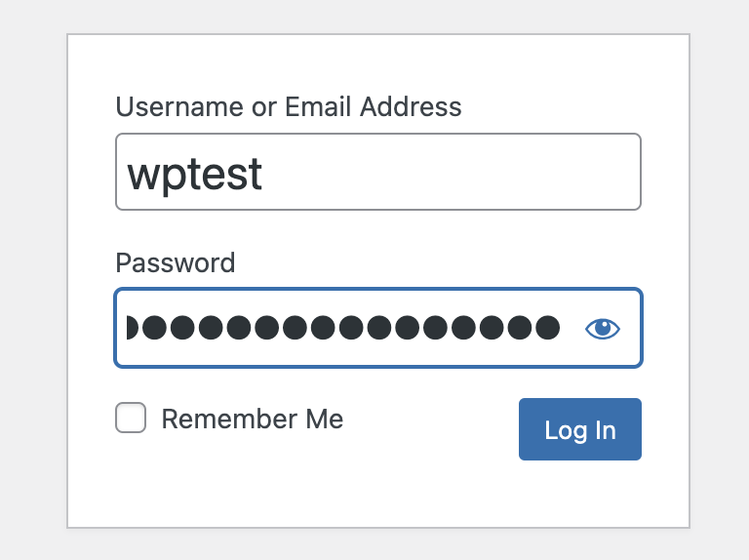Screen dimensions: 749x560
Task: Reveal hidden password characters via eye icon
Action: coord(603,329)
